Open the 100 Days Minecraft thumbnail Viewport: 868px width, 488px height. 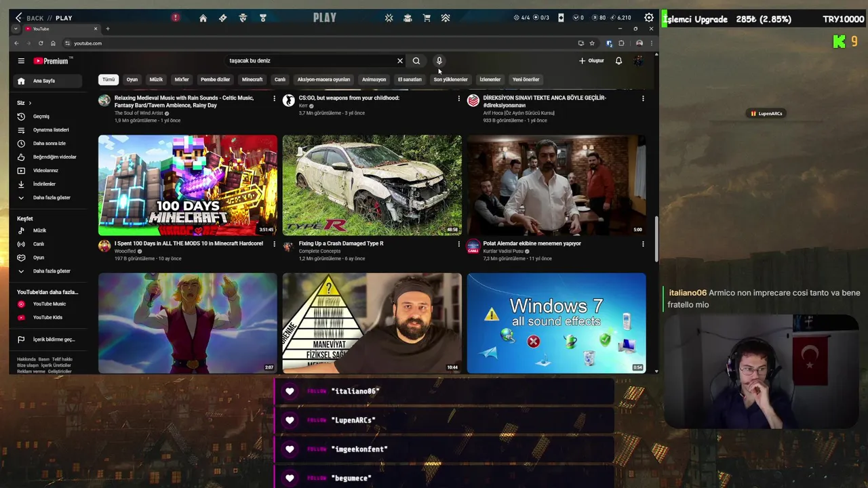188,185
